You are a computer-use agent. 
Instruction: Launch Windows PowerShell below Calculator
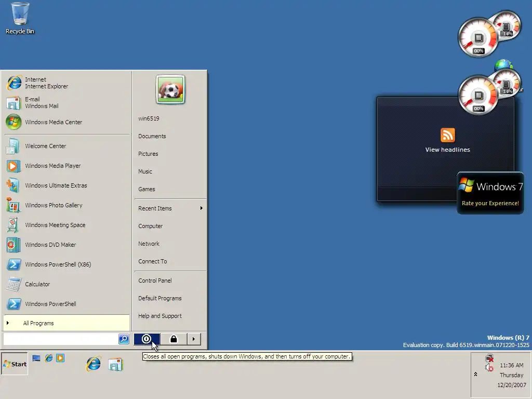tap(67, 303)
